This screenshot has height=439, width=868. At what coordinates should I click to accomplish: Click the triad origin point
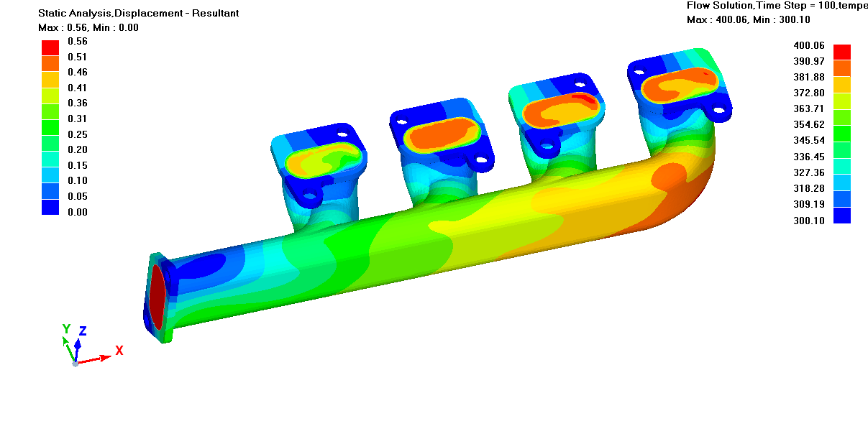tap(75, 364)
